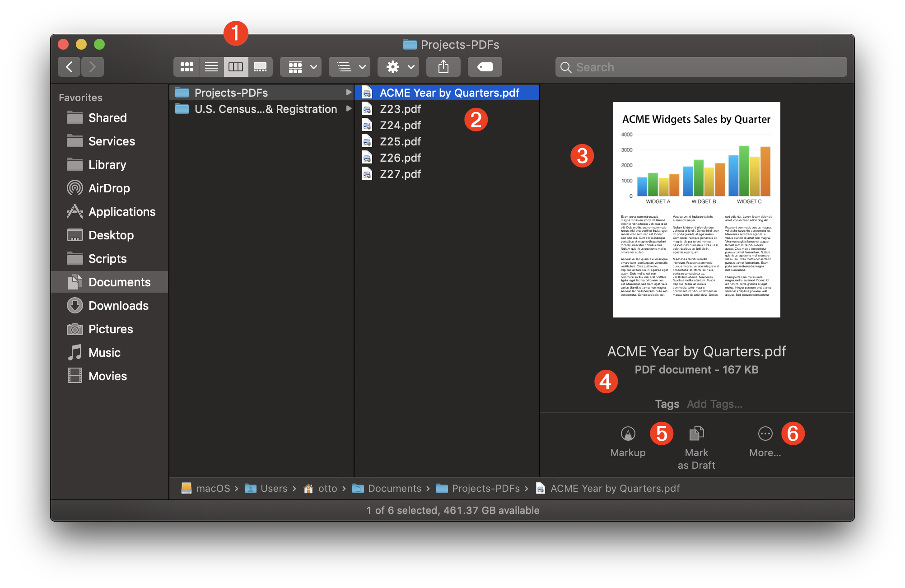The width and height of the screenshot is (905, 588).
Task: Open Downloads from the sidebar
Action: tap(118, 305)
